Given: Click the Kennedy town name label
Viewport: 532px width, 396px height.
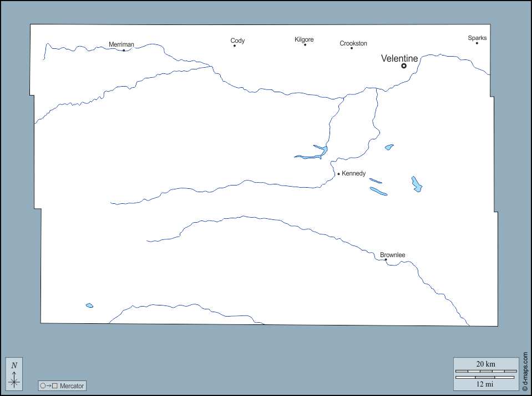Looking at the screenshot, I should click(x=354, y=173).
